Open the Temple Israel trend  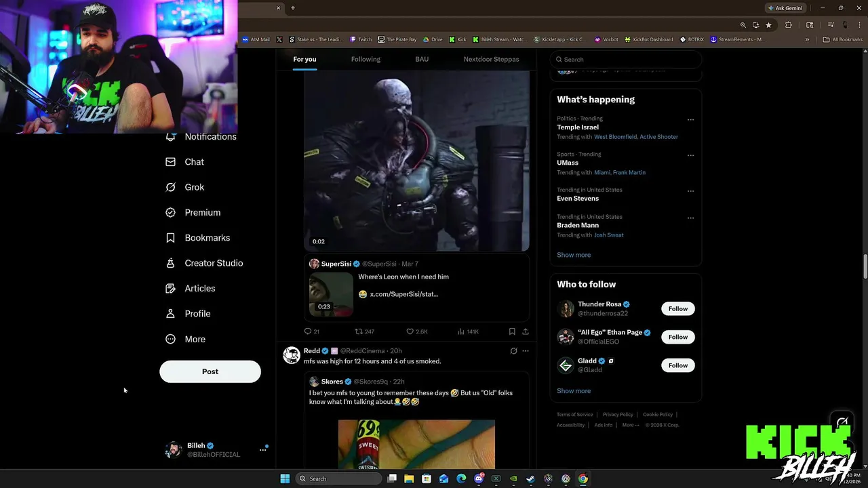(578, 127)
